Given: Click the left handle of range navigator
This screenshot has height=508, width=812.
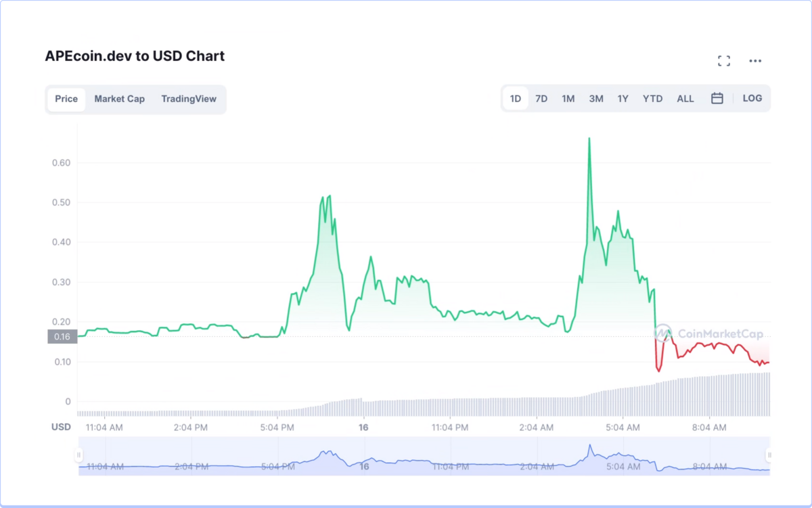Looking at the screenshot, I should pyautogui.click(x=79, y=455).
